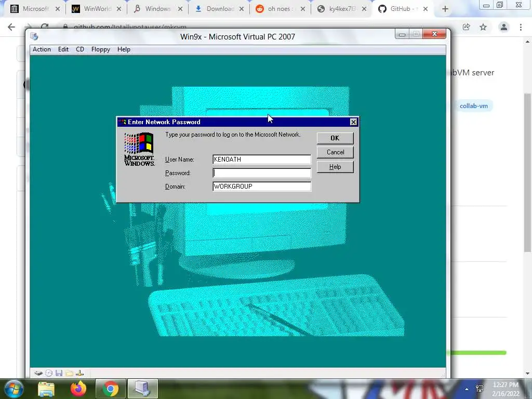
Task: Open the Virtual PC Help menu
Action: (x=124, y=49)
